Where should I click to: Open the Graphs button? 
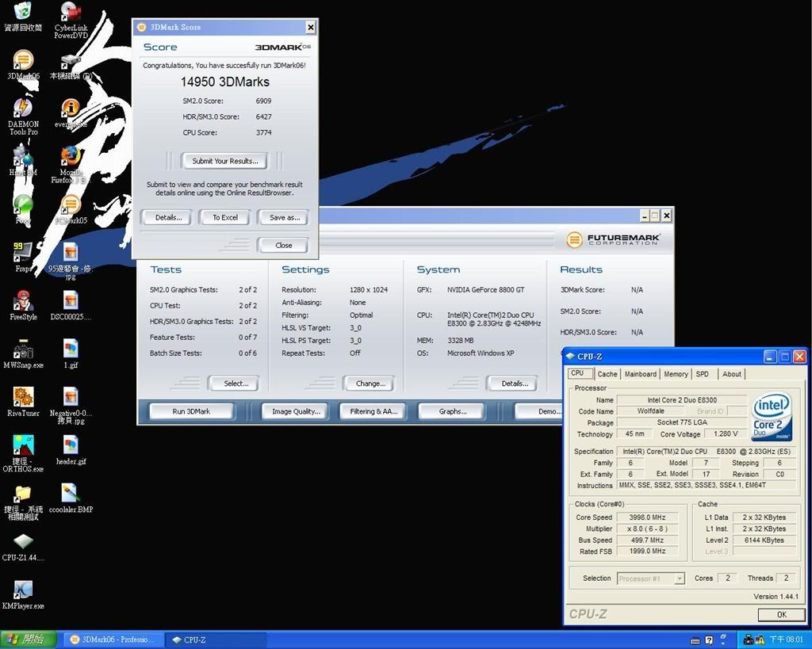pyautogui.click(x=452, y=411)
